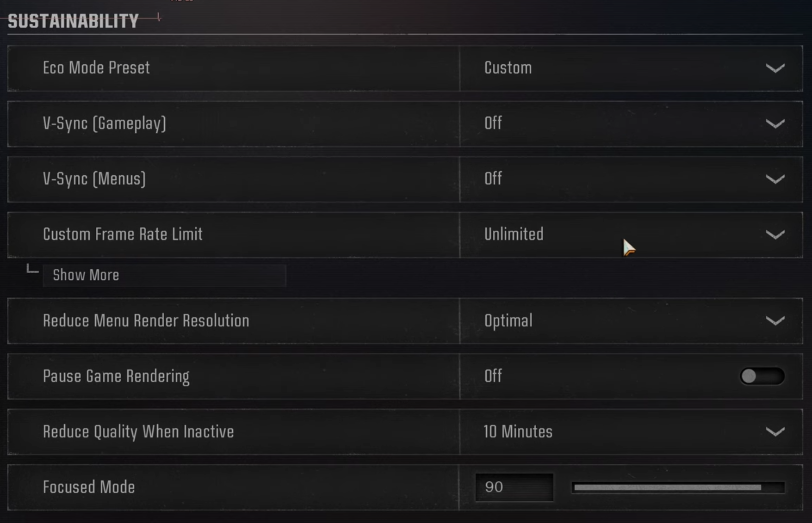The height and width of the screenshot is (523, 812).
Task: Select the Focused Mode setting label
Action: (89, 487)
